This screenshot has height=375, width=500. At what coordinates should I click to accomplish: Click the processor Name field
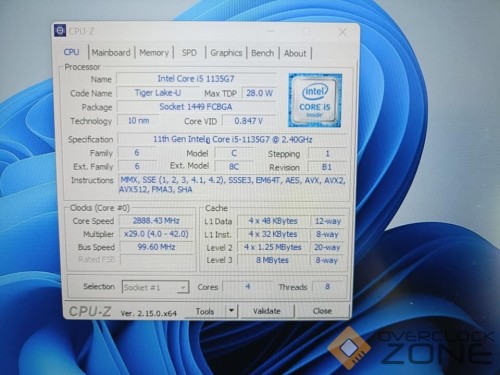[x=196, y=79]
